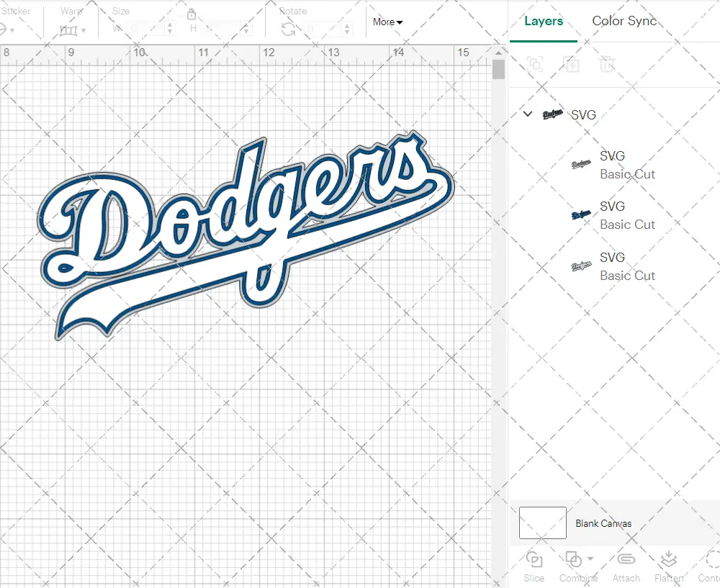Click the canvas scrollbar up arrow

click(499, 53)
